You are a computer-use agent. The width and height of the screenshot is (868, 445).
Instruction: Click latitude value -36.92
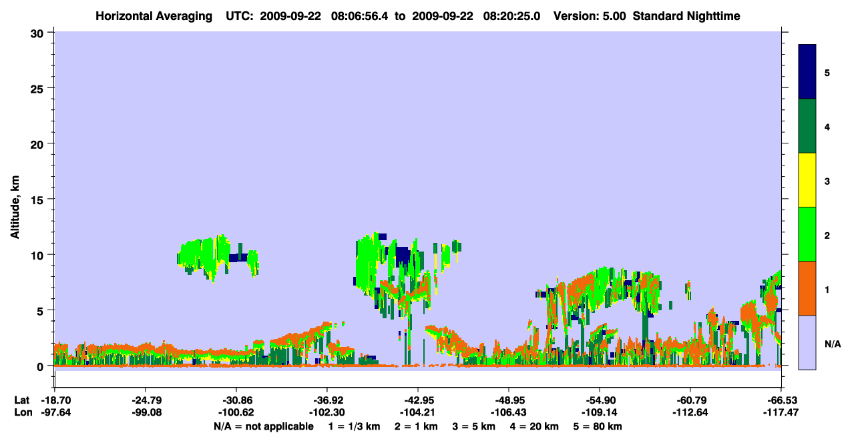(327, 400)
